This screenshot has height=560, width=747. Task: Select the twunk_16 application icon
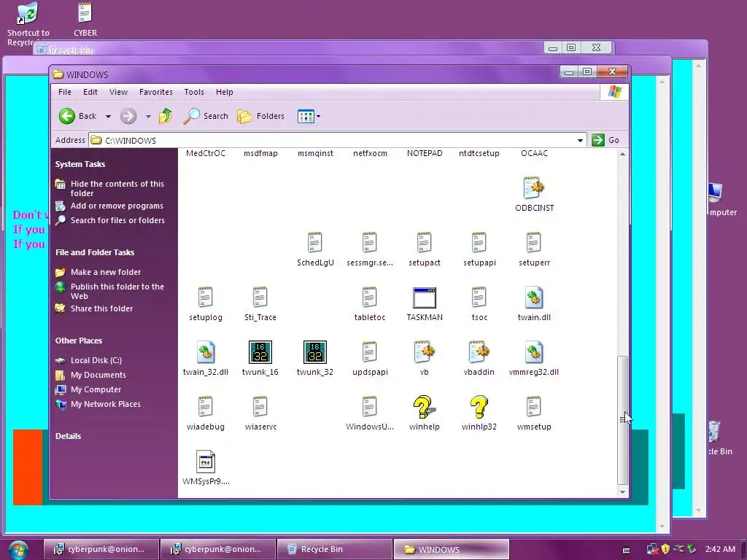260,352
